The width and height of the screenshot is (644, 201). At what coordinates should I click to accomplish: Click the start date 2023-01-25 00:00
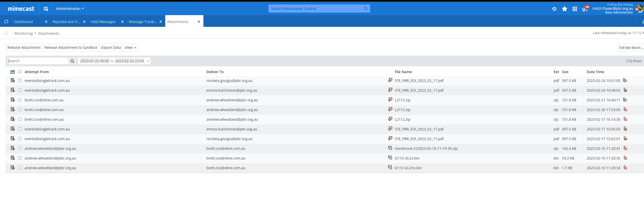94,61
